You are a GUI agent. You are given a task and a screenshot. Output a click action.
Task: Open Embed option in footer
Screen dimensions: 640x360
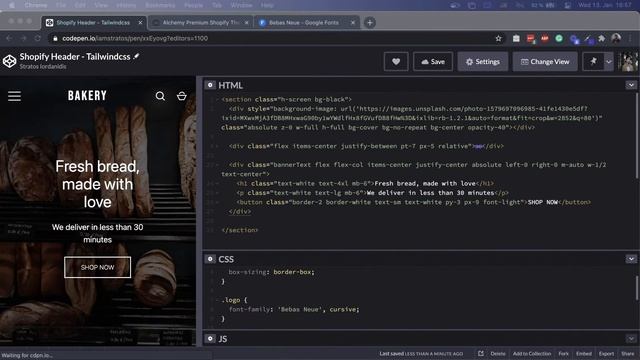click(x=584, y=353)
